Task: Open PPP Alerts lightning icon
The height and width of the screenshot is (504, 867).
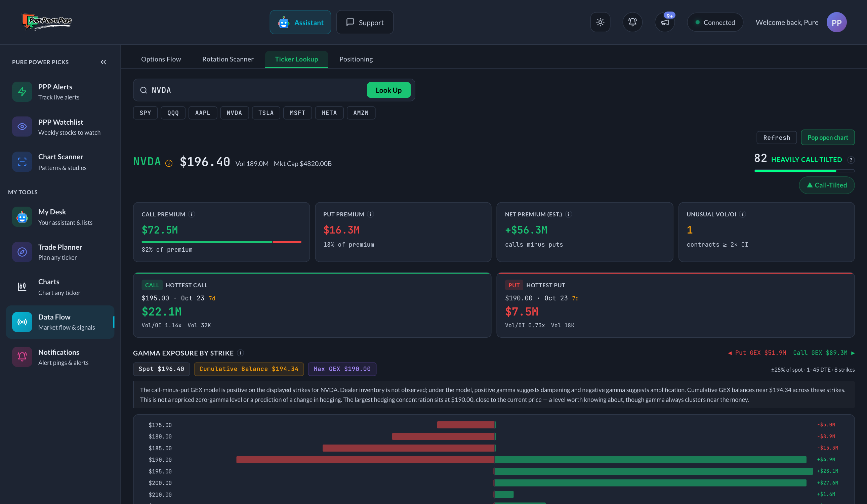Action: point(22,92)
